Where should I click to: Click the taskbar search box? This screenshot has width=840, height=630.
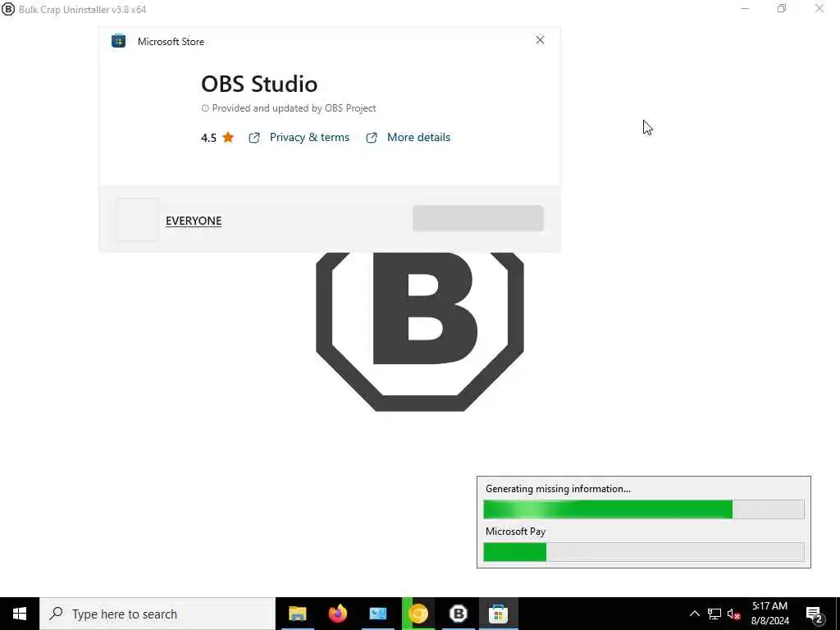coord(157,614)
